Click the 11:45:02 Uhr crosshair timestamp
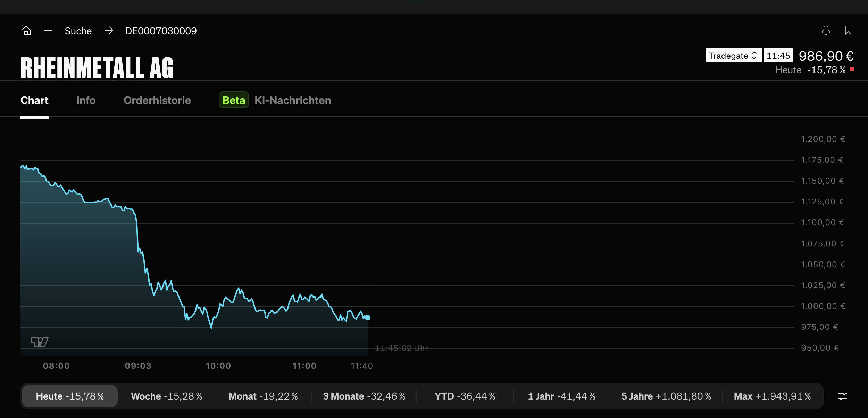868x418 pixels. coord(401,348)
